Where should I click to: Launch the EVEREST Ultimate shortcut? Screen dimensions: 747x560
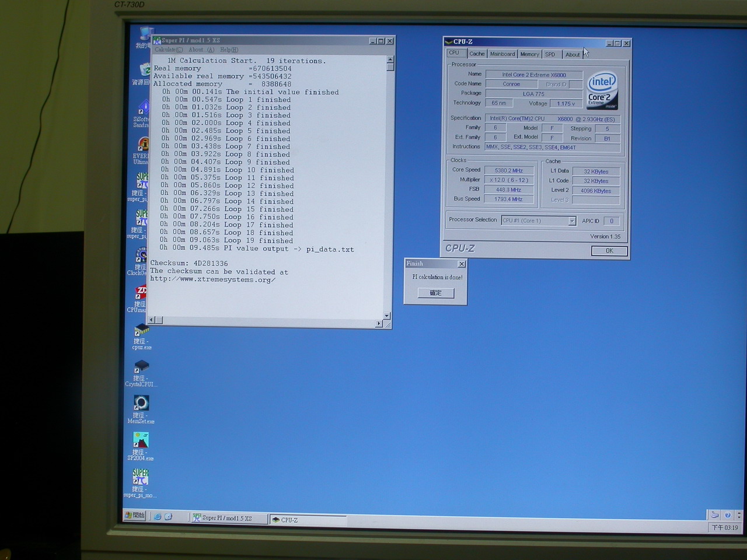142,151
